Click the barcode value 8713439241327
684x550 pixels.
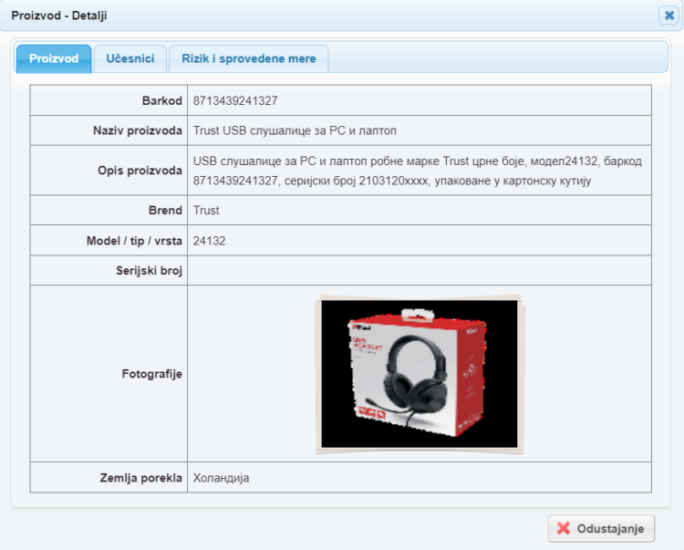pyautogui.click(x=235, y=101)
